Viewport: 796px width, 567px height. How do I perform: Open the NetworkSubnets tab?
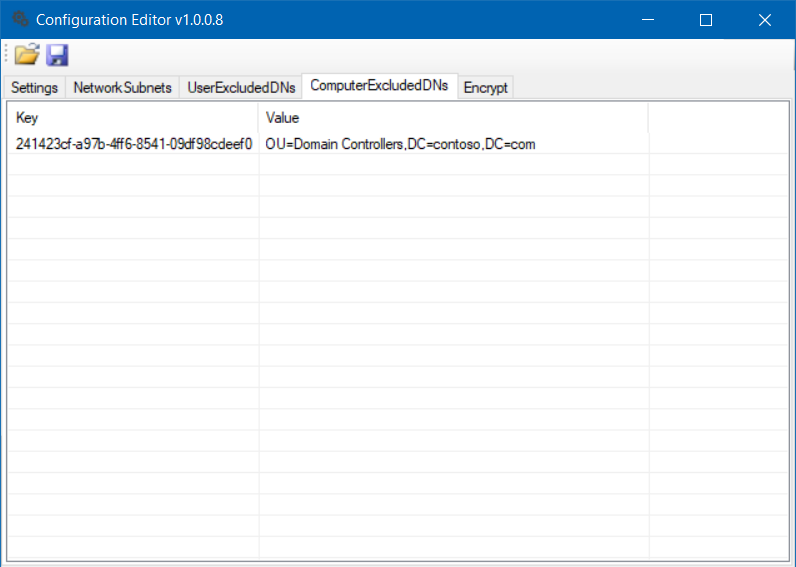click(x=122, y=87)
